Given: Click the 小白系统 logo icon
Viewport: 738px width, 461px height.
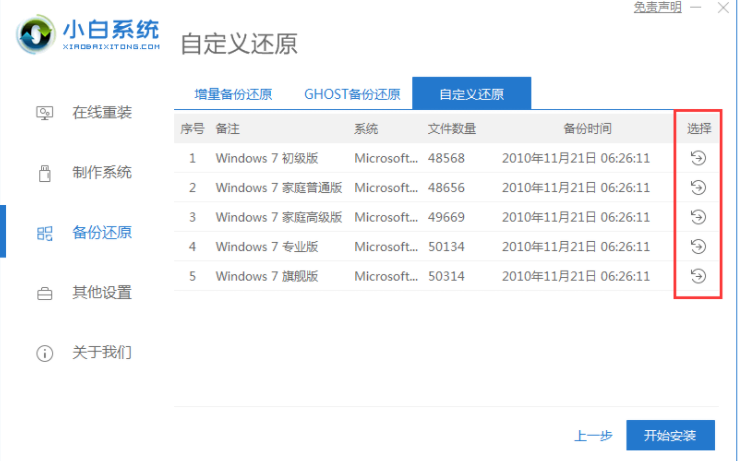Looking at the screenshot, I should 35,34.
